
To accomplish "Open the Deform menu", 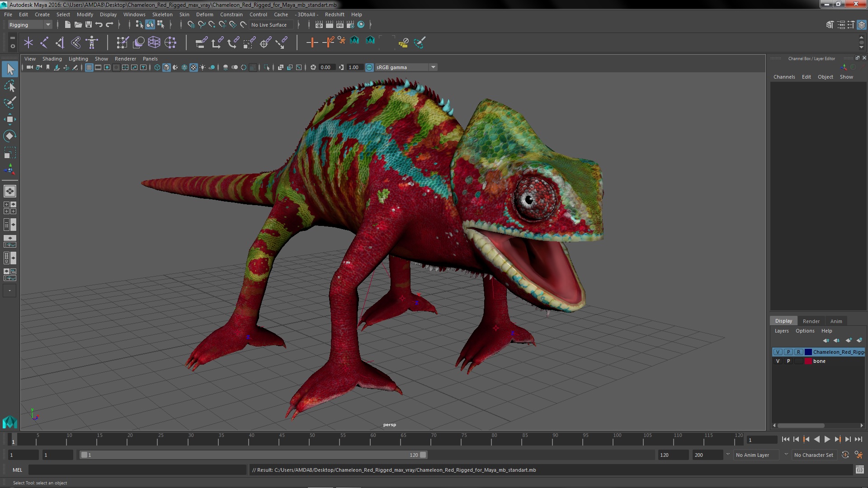I will coord(204,14).
